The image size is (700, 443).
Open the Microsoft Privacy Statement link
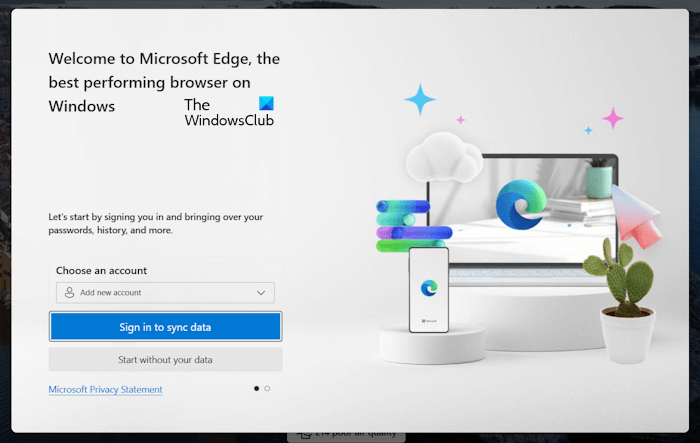tap(105, 389)
